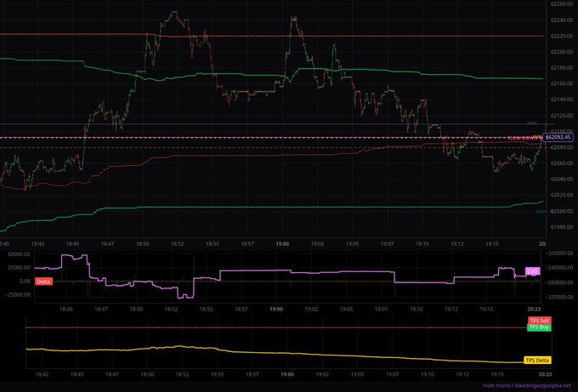Click bold 19:00 on main price chart axis
Viewport: 578px width, 392px height.
(x=282, y=244)
